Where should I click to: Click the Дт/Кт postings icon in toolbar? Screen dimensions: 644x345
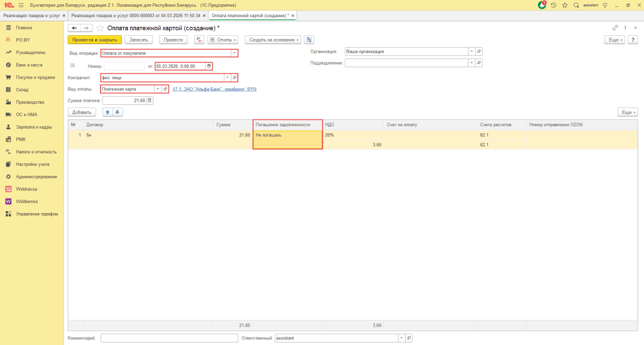click(199, 40)
